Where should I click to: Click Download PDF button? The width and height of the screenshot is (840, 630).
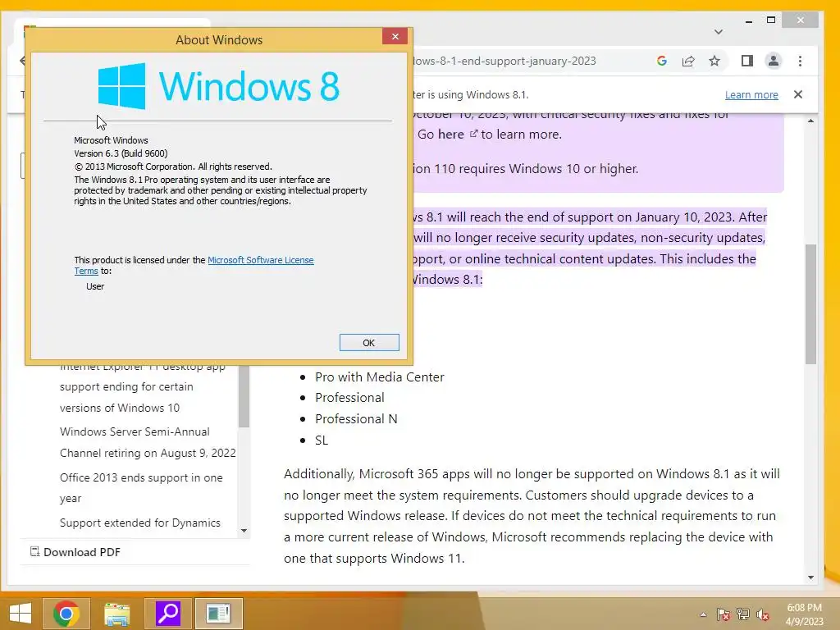(x=75, y=552)
